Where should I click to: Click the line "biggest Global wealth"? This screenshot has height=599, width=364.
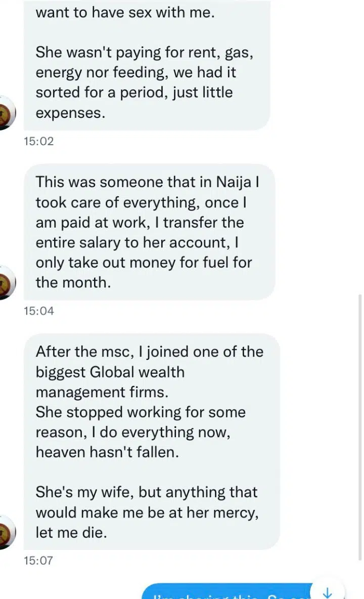click(x=110, y=372)
